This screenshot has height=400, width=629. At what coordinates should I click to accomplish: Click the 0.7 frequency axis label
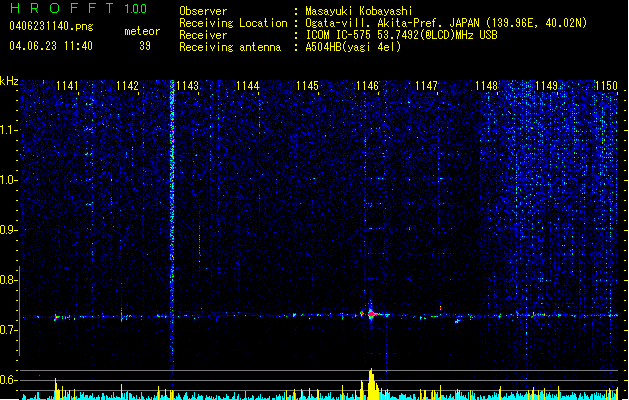click(8, 330)
